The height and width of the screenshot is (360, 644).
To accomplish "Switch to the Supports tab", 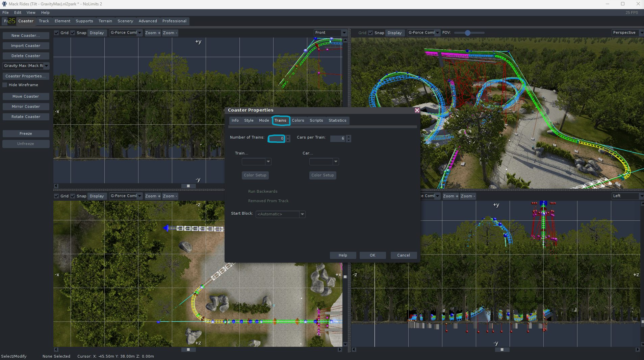I will (x=84, y=21).
